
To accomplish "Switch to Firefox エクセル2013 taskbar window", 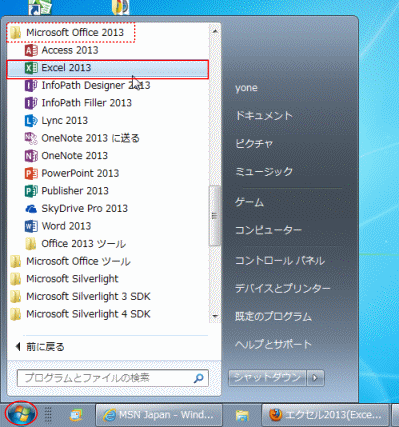I will tap(325, 415).
